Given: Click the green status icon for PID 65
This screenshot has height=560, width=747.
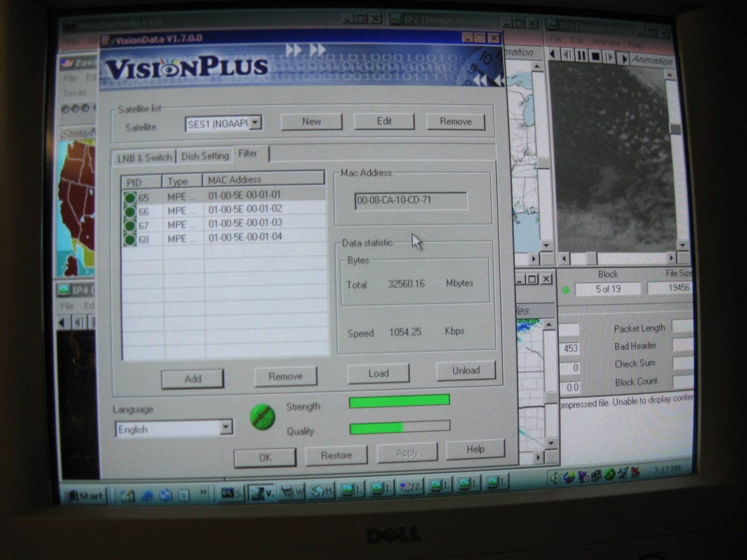Looking at the screenshot, I should click(130, 197).
